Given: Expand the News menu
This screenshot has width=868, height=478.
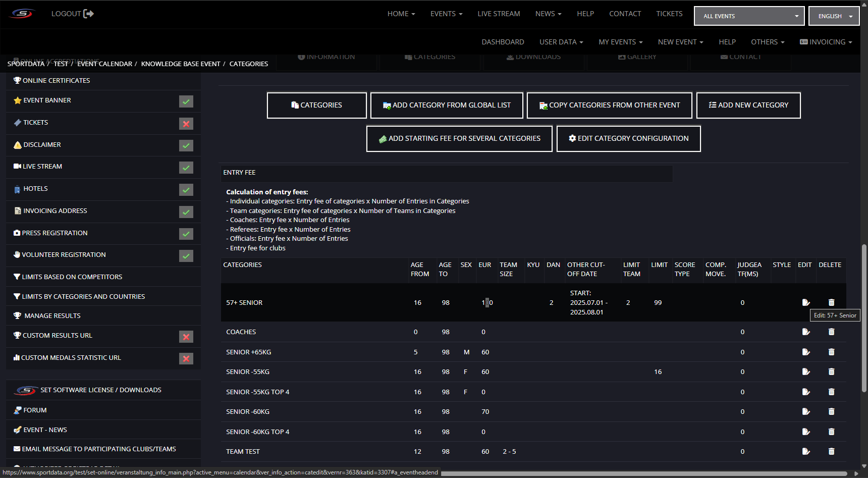Looking at the screenshot, I should coord(548,14).
